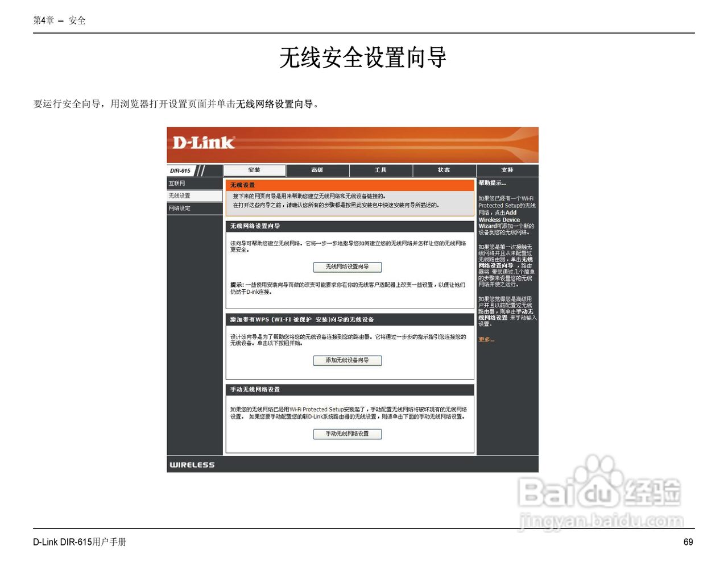Click the 提示 note paragraph

tap(348, 288)
